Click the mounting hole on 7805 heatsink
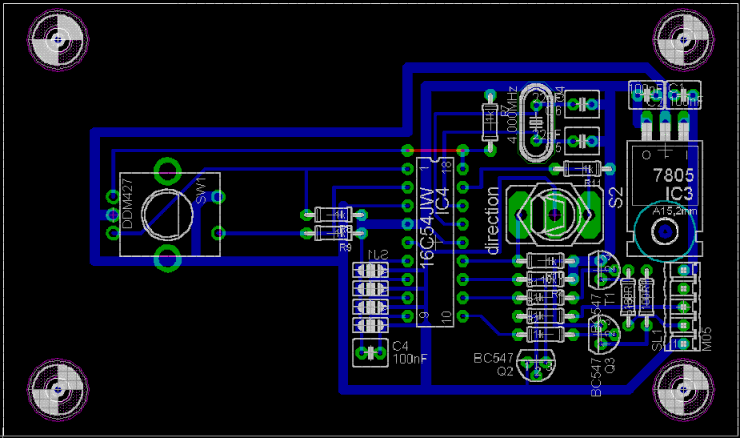Viewport: 740px width, 438px height. 662,234
